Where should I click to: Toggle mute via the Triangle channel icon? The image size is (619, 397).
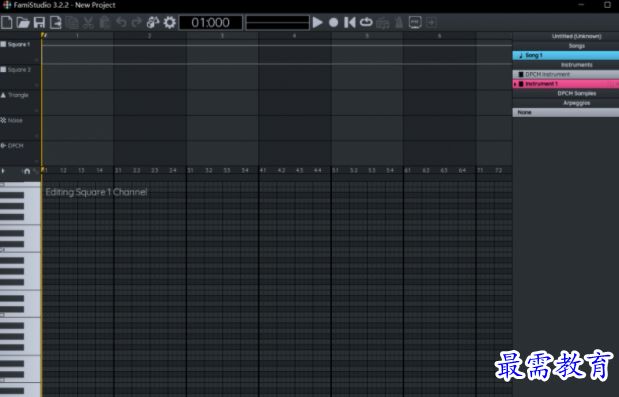[3, 95]
